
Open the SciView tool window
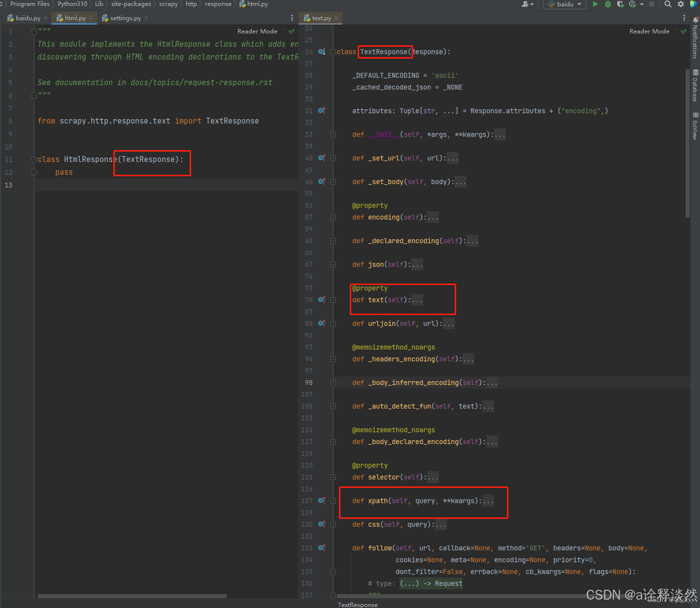tap(695, 126)
